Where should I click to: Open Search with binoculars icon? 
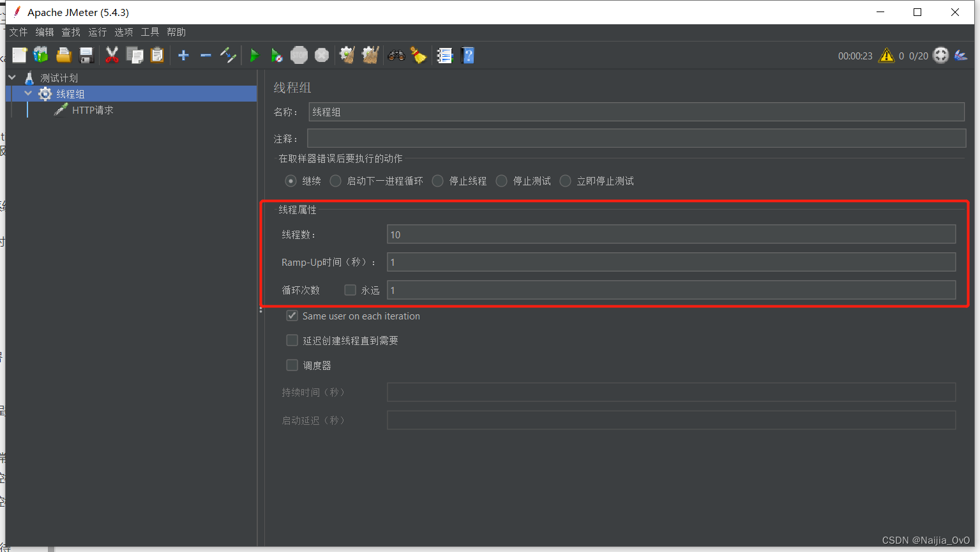[396, 56]
